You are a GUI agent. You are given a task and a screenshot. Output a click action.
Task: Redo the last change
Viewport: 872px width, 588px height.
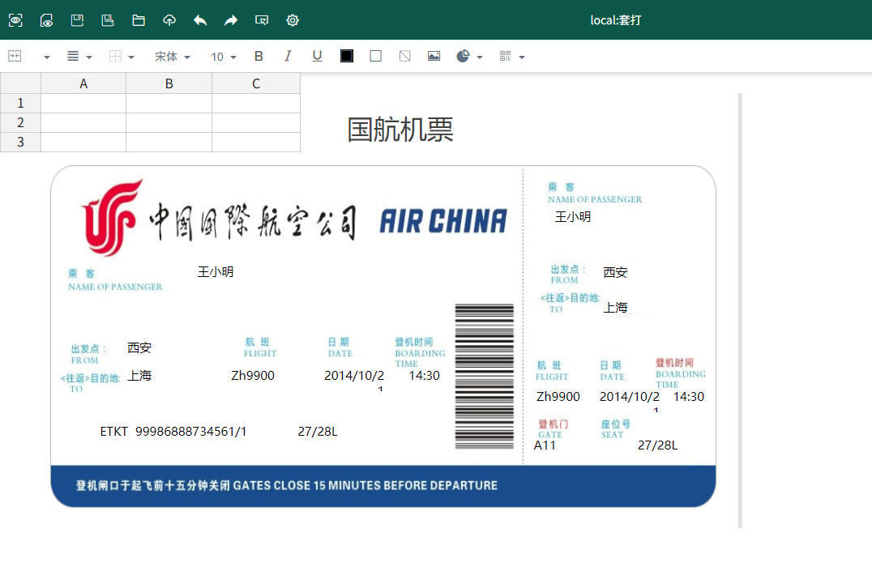(x=231, y=20)
